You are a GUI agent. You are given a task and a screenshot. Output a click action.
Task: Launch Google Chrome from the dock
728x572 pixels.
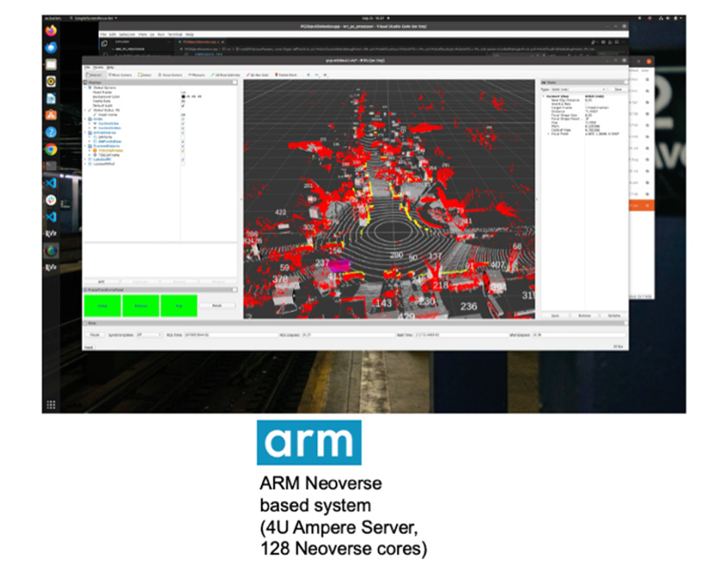51,149
